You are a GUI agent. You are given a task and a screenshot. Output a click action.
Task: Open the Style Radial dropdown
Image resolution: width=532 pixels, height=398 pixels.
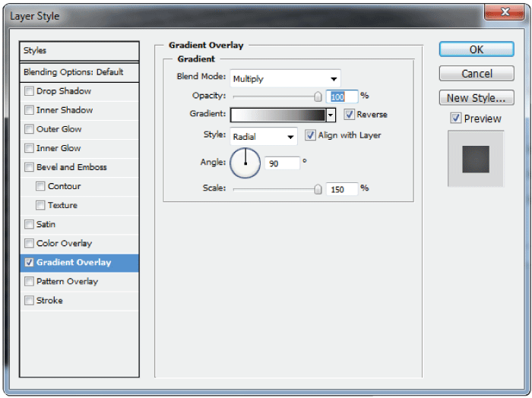(x=264, y=137)
